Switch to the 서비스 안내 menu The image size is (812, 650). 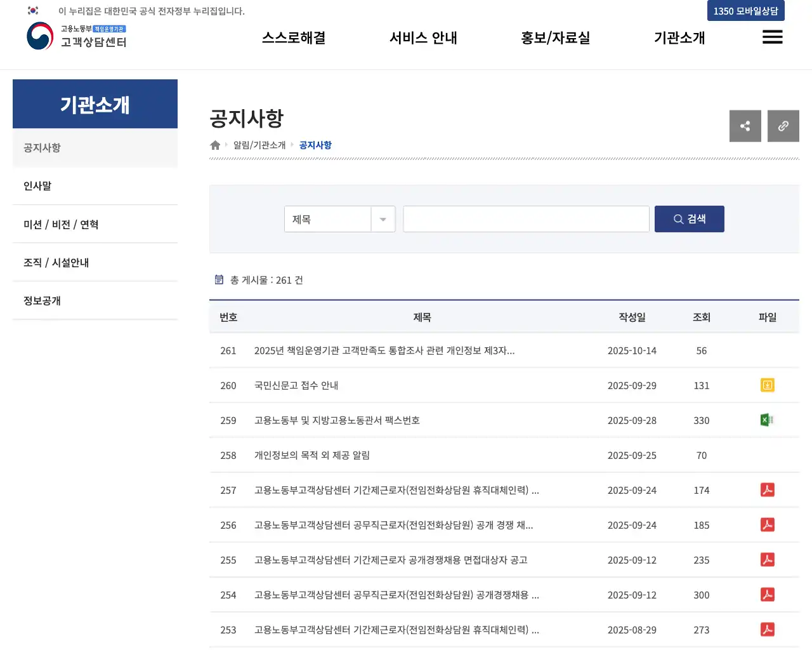coord(422,37)
